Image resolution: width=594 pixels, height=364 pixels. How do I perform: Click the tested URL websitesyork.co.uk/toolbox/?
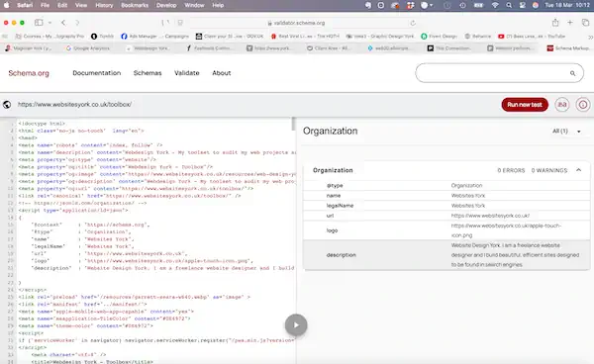point(74,105)
